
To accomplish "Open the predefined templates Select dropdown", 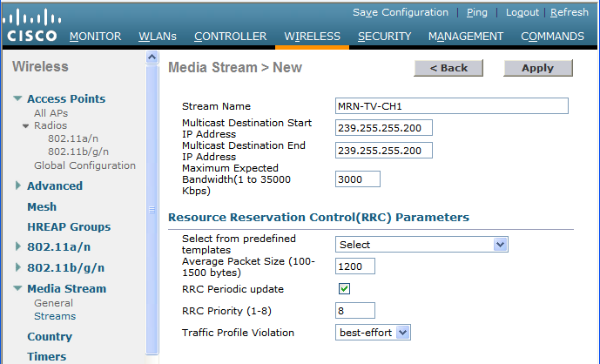I will pyautogui.click(x=421, y=245).
